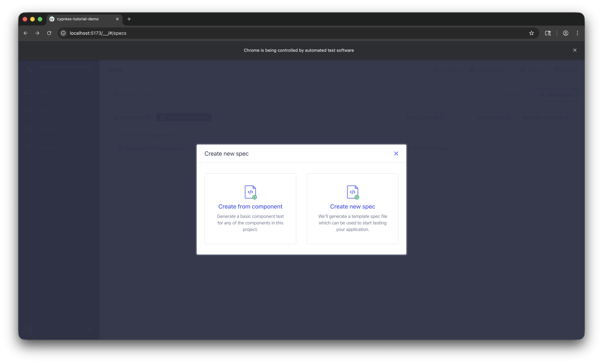Open Settings in the dimmed sidebar
Viewport: 603px width, 364px height.
59,147
